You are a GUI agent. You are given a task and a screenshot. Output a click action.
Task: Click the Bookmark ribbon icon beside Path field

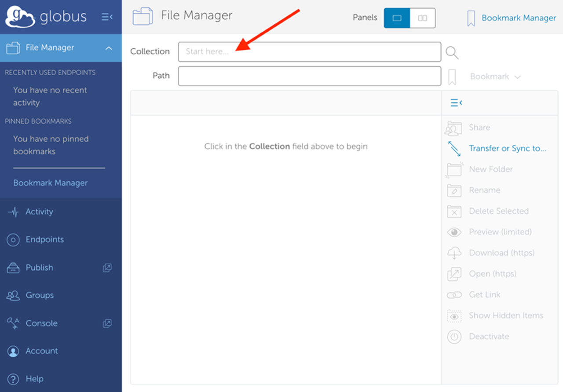[452, 76]
